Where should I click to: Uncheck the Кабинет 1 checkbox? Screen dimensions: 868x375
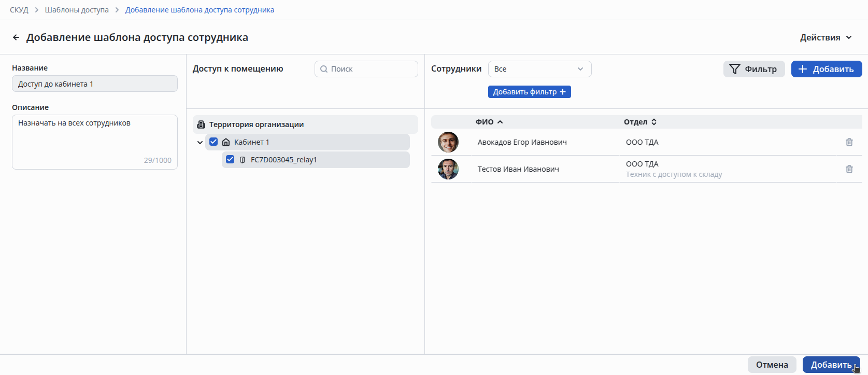(x=214, y=142)
